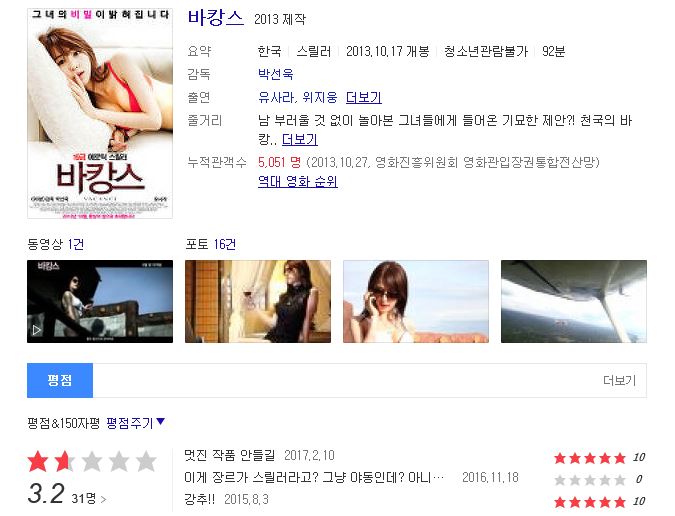This screenshot has width=675, height=516.
Task: Select the 평점 tab
Action: tap(60, 380)
